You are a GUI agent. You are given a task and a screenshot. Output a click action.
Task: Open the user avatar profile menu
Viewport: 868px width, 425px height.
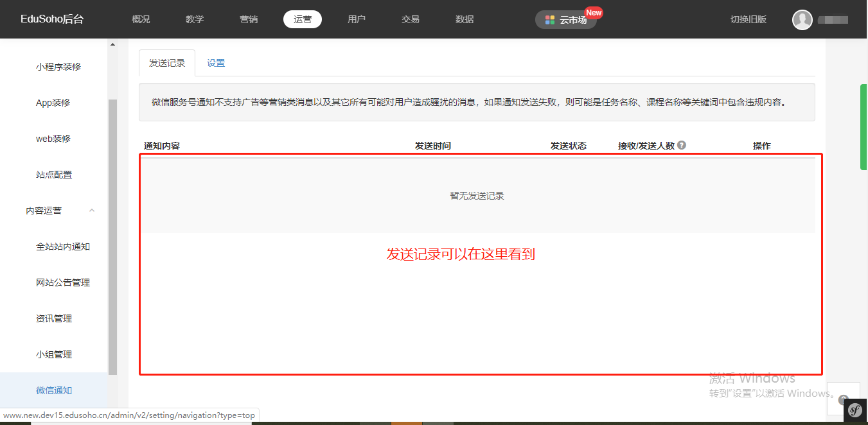(x=802, y=20)
